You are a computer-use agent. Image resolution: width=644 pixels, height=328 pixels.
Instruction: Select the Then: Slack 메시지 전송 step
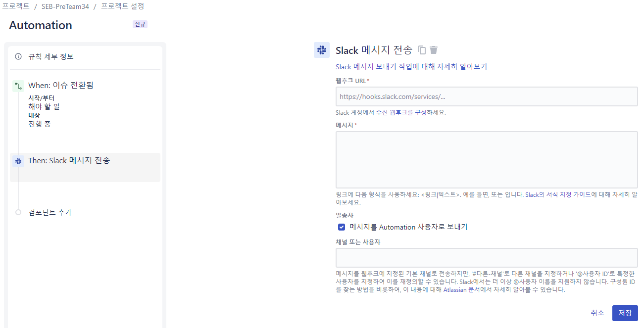tap(85, 167)
